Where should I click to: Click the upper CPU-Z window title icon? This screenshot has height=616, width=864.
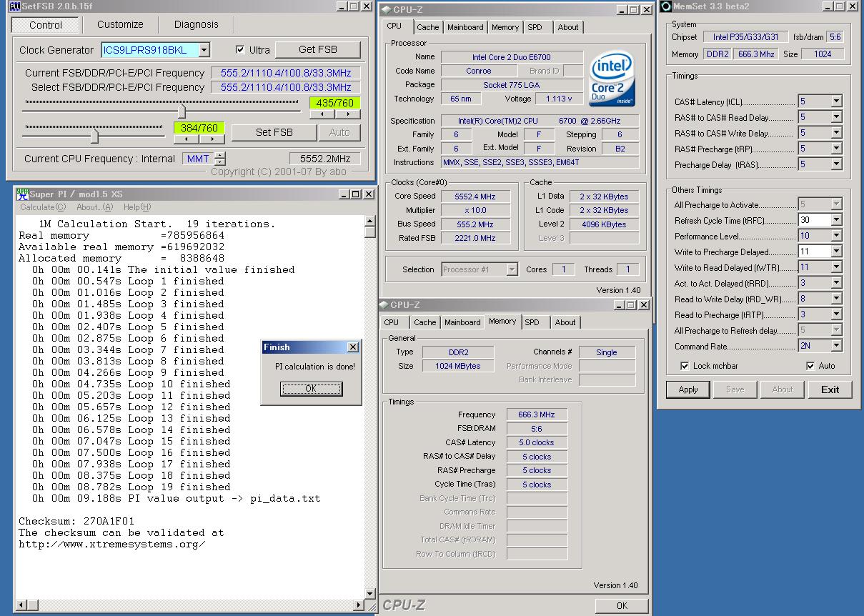[387, 9]
